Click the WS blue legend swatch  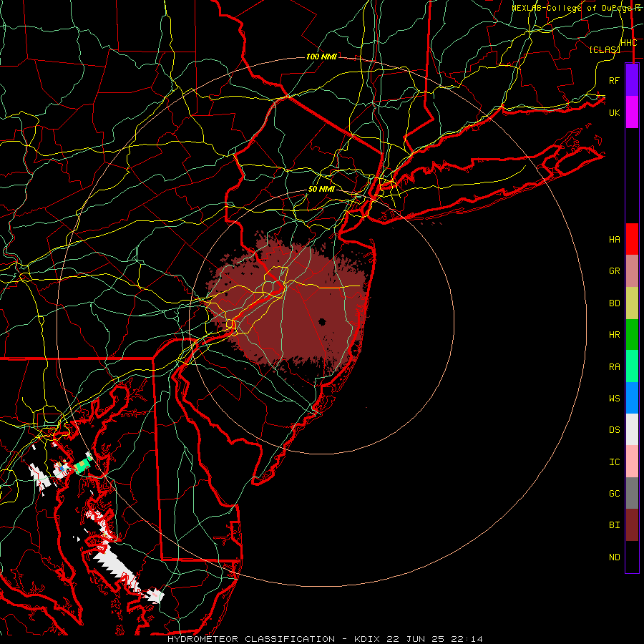click(x=632, y=398)
